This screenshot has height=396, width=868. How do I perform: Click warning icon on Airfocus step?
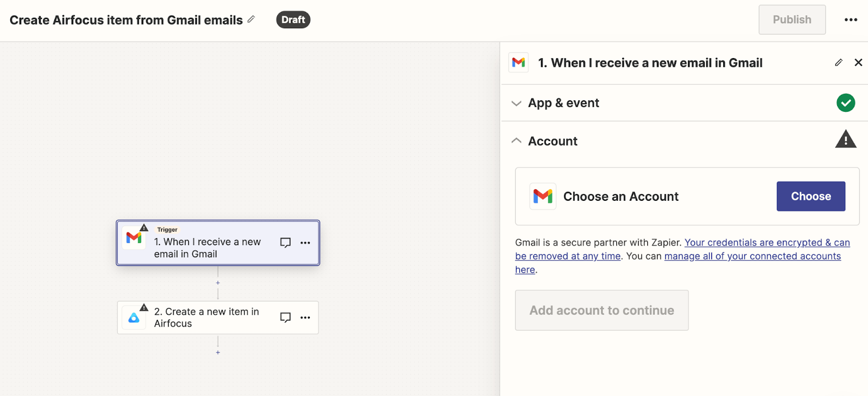[144, 307]
